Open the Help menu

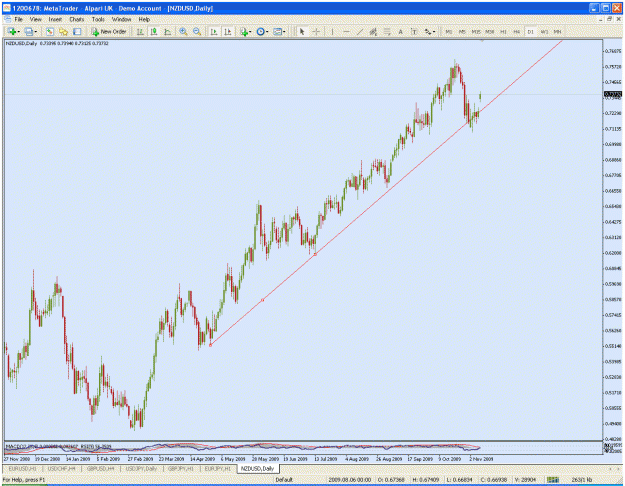point(144,19)
